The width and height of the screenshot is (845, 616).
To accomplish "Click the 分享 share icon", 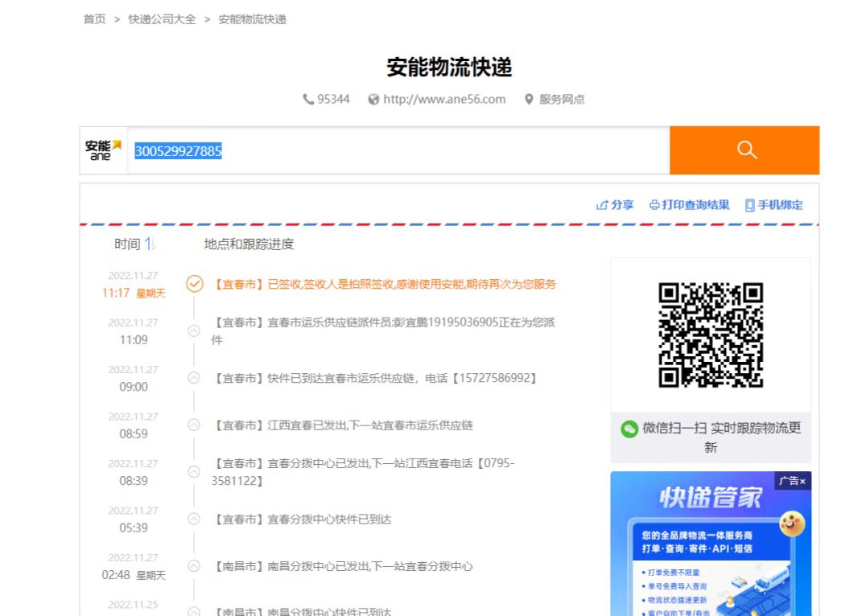I will point(602,205).
